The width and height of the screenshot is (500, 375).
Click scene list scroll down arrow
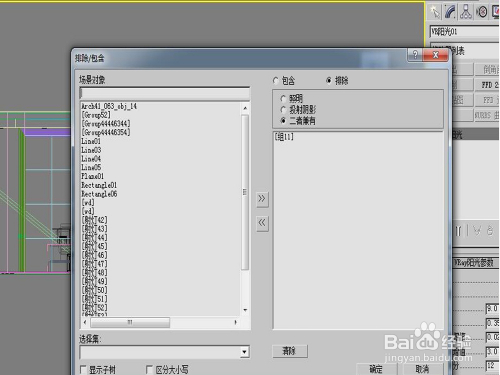[245, 310]
